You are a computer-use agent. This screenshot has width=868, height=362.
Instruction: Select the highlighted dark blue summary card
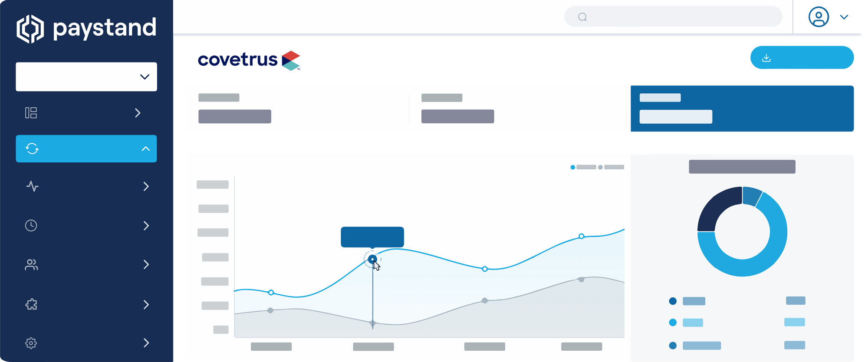pyautogui.click(x=742, y=109)
